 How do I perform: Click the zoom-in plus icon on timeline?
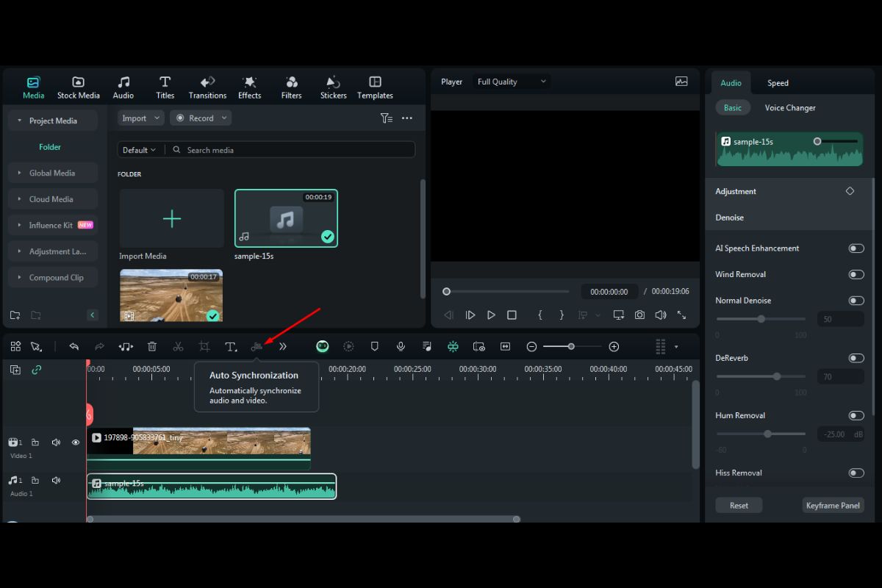(614, 347)
